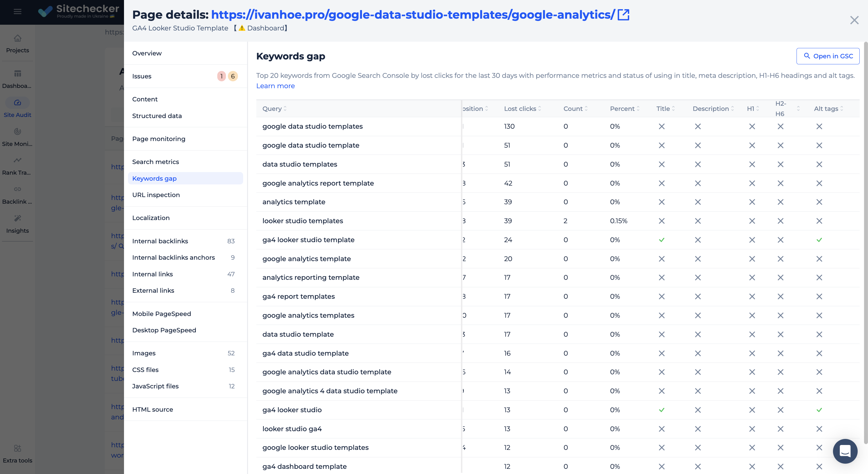The height and width of the screenshot is (474, 868).
Task: Click the Learn more link
Action: (x=275, y=86)
